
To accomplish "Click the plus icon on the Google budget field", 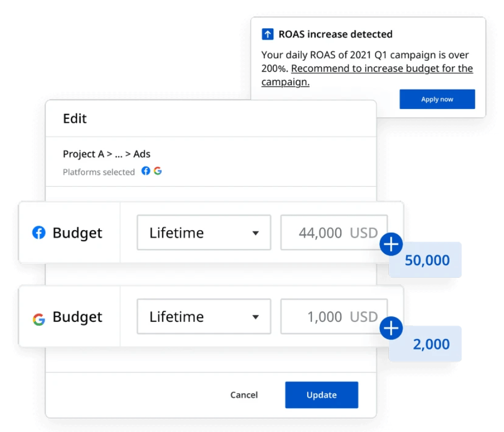I will pos(391,328).
